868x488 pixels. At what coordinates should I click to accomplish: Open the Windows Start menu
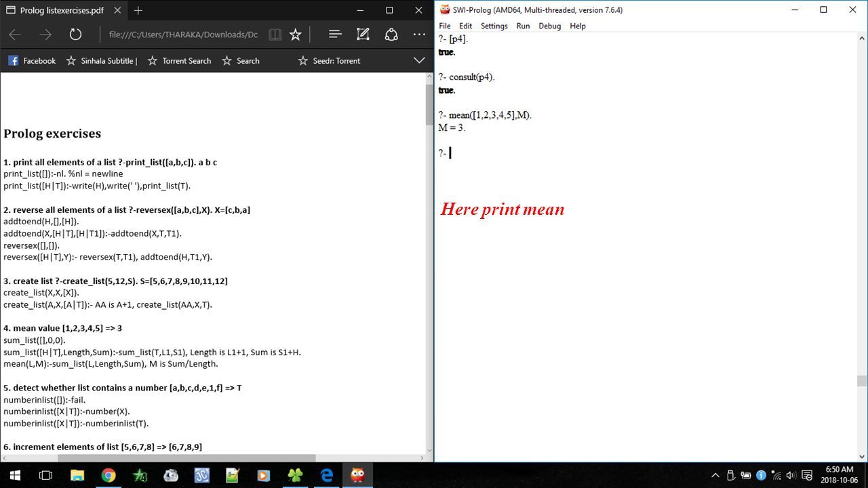[x=15, y=475]
